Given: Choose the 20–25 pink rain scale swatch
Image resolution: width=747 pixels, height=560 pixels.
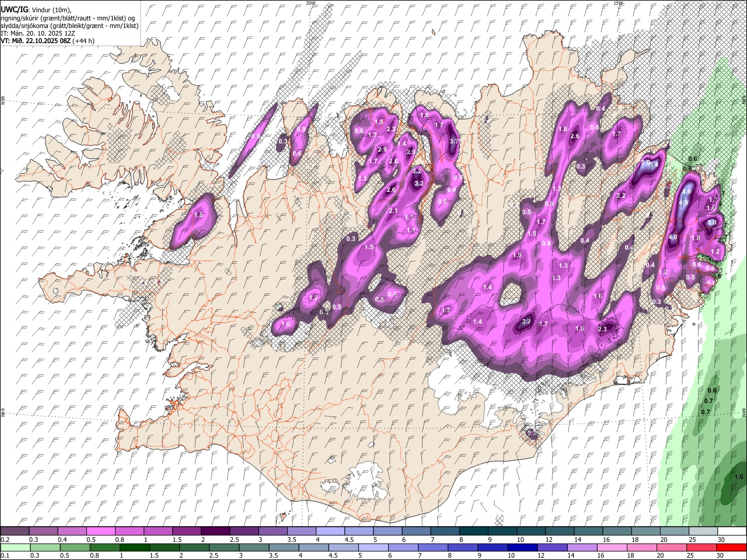Looking at the screenshot, I should tap(672, 547).
